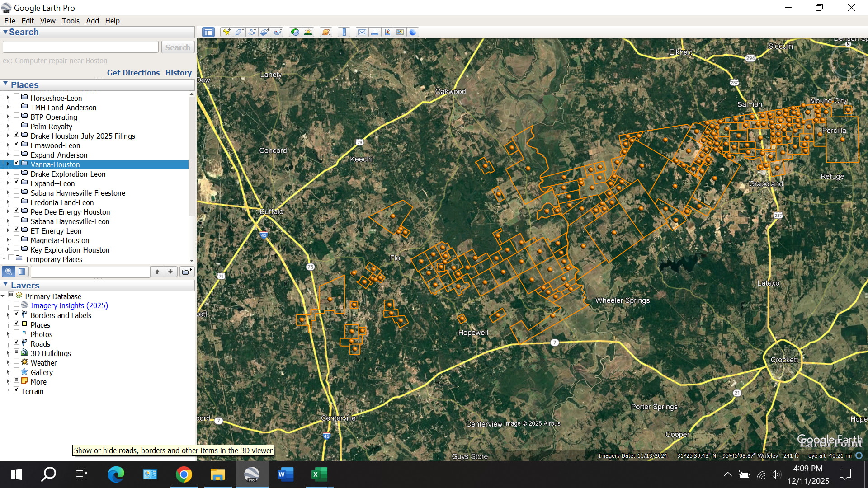This screenshot has height=488, width=868.
Task: Click the Record a Tour camera icon
Action: click(x=278, y=32)
